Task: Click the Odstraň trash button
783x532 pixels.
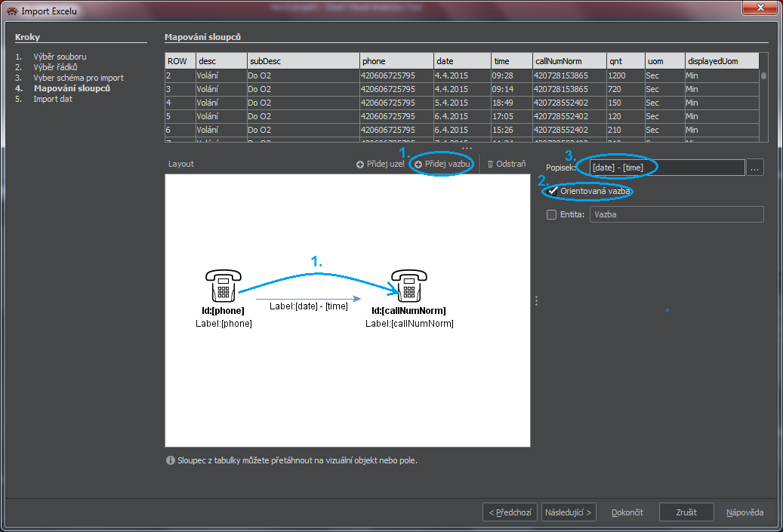Action: pos(506,164)
